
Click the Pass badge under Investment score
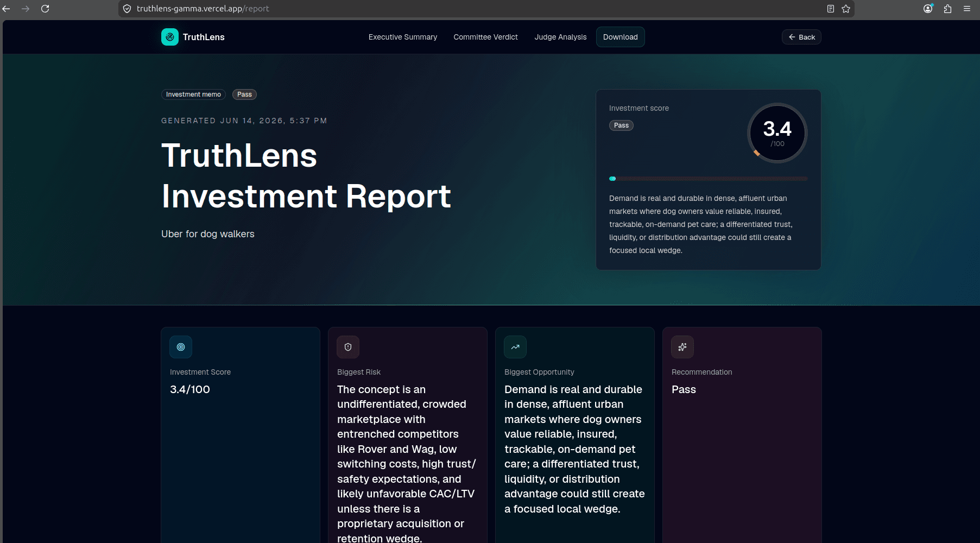point(621,125)
